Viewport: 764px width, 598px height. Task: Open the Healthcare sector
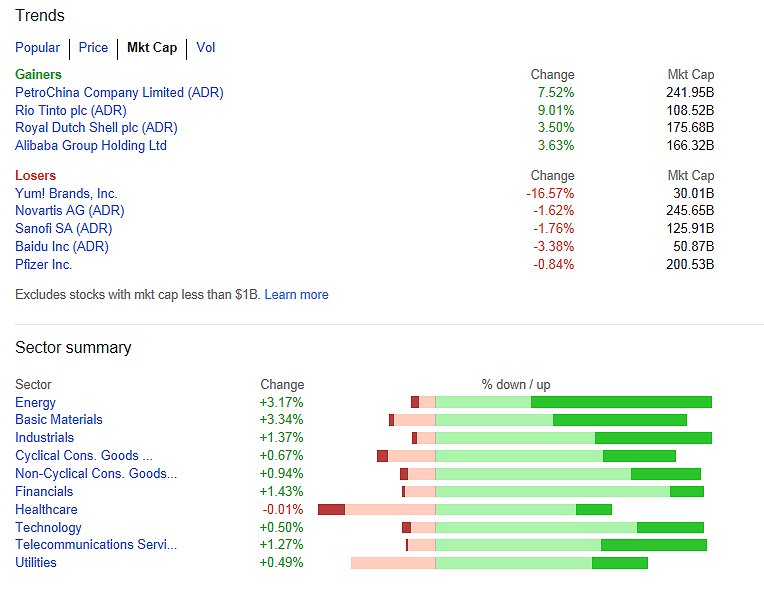(46, 510)
